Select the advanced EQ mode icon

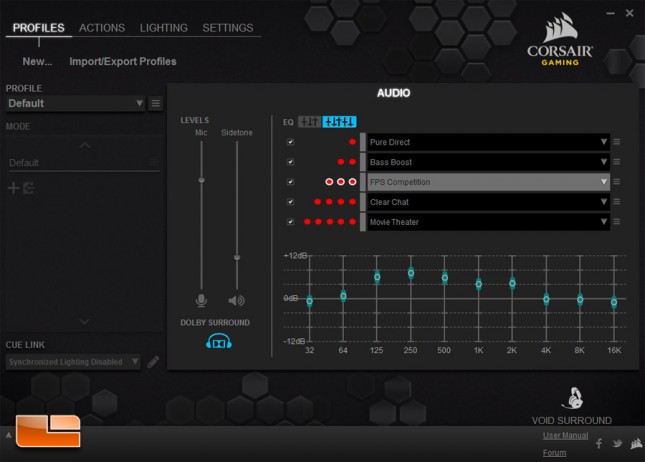[x=339, y=122]
